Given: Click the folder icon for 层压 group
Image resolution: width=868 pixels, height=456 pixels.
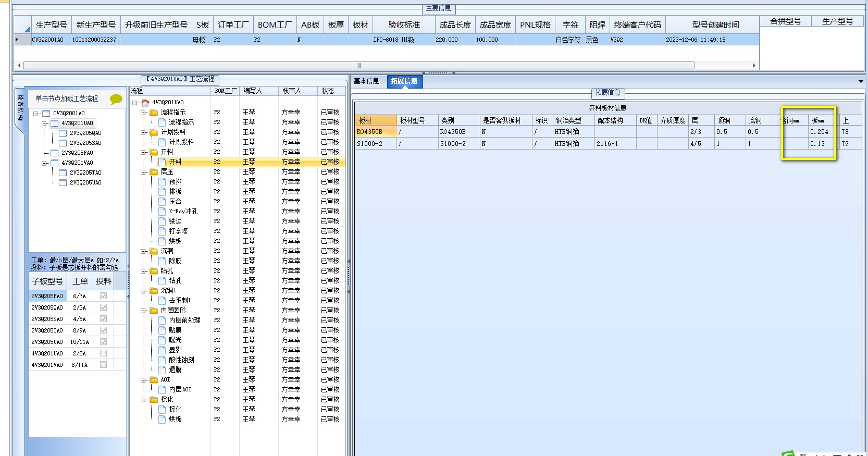Looking at the screenshot, I should pyautogui.click(x=154, y=172).
